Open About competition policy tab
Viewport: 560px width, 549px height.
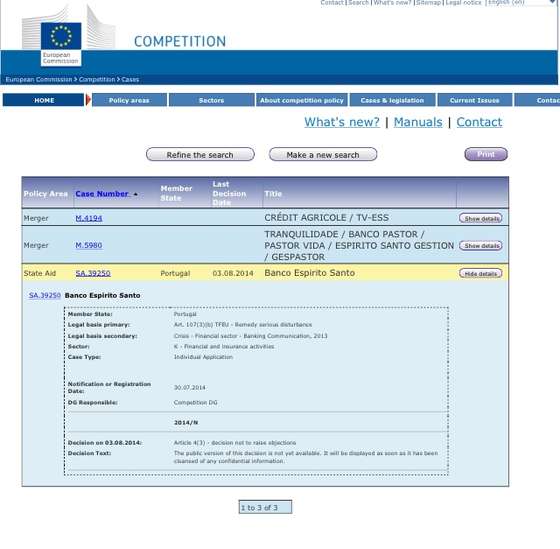pos(301,100)
